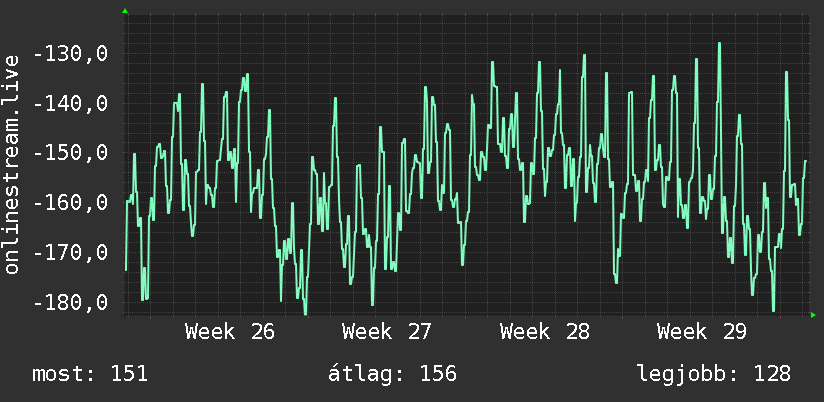This screenshot has width=824, height=402.
Task: Click the -180,0 Y-axis label
Action: [70, 303]
